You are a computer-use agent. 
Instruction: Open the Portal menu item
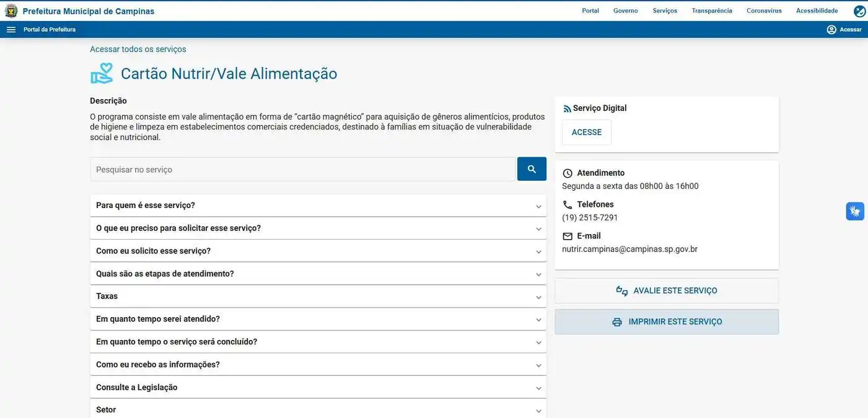click(x=590, y=11)
